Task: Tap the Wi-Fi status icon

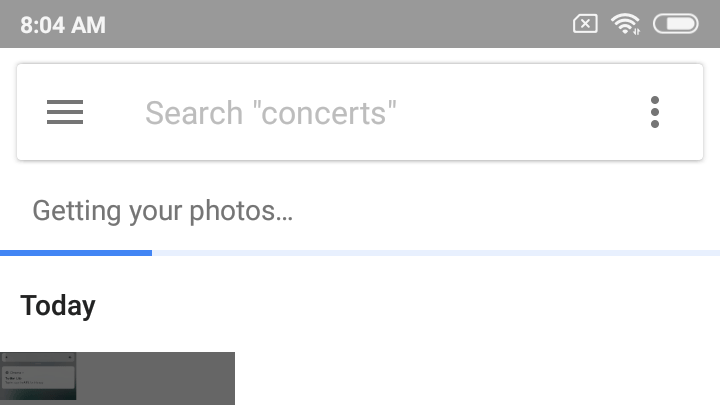Action: 625,24
